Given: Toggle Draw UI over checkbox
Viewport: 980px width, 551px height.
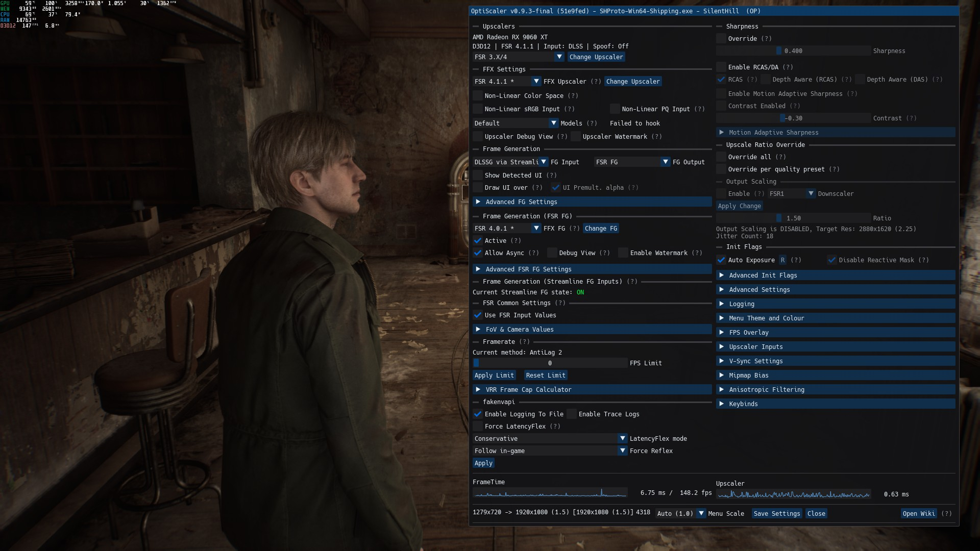Looking at the screenshot, I should [478, 188].
